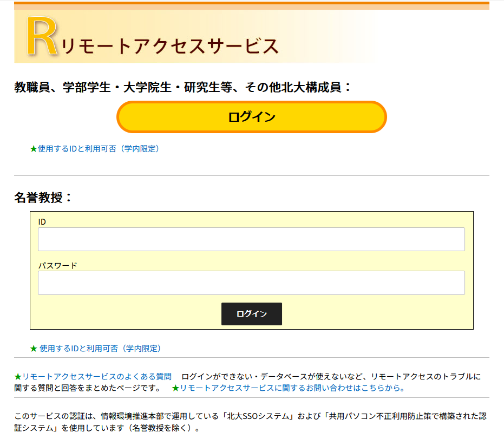This screenshot has width=504, height=439.
Task: Open the リモートアクセスサービスのよくある質問 link
Action: pos(97,377)
